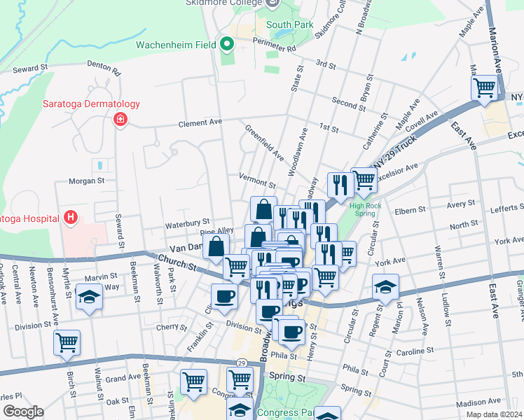
Task: Click the Wachenheim Field green pin
Action: (226, 45)
